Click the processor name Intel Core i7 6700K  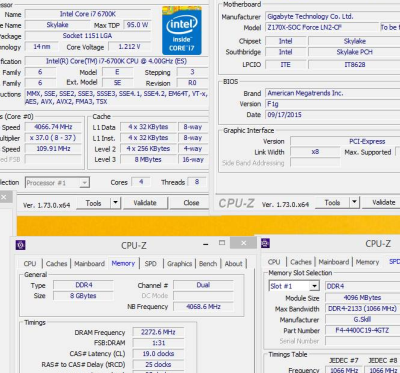click(88, 14)
